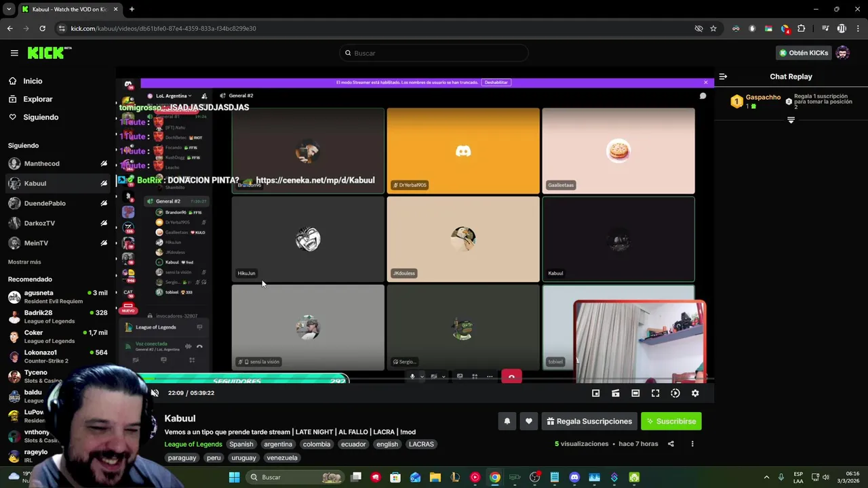Viewport: 868px width, 488px height.
Task: Toggle channel notification bell for Kabuul
Action: coord(507,421)
